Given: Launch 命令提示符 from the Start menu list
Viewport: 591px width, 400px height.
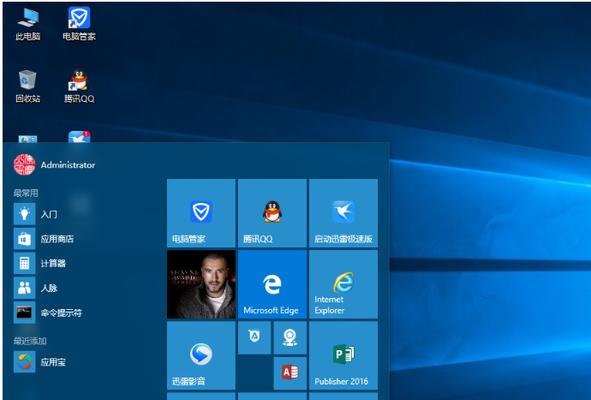Looking at the screenshot, I should click(48, 313).
